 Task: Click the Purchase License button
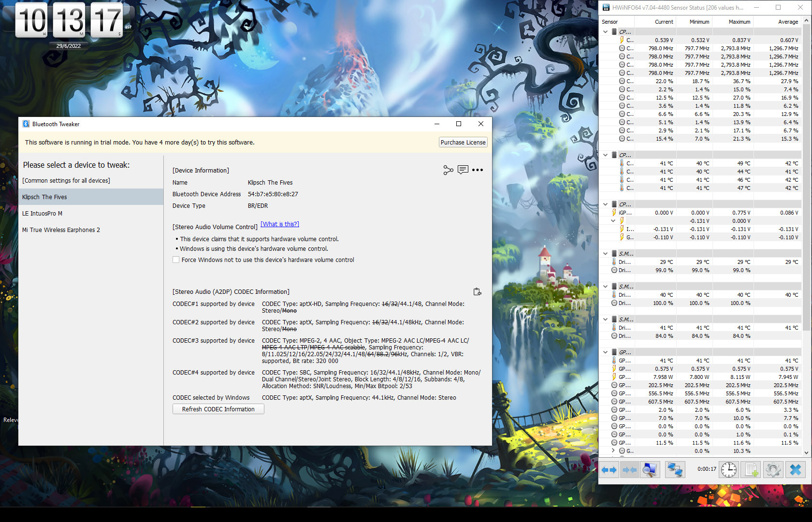pos(463,143)
